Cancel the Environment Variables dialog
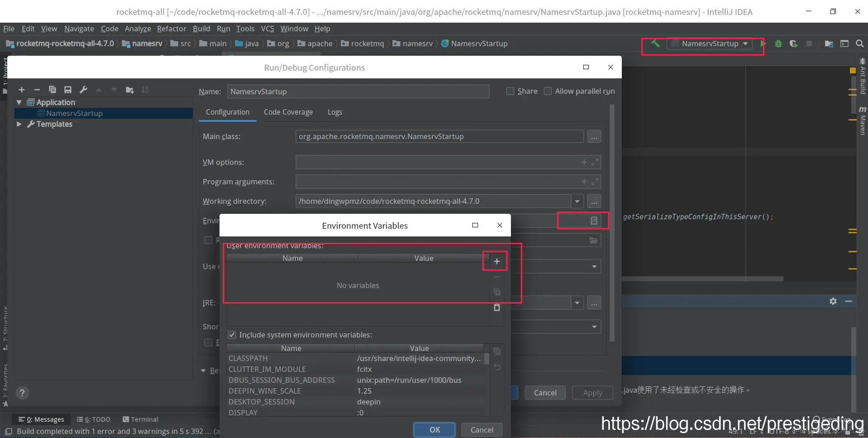Viewport: 868px width, 438px height. tap(482, 429)
